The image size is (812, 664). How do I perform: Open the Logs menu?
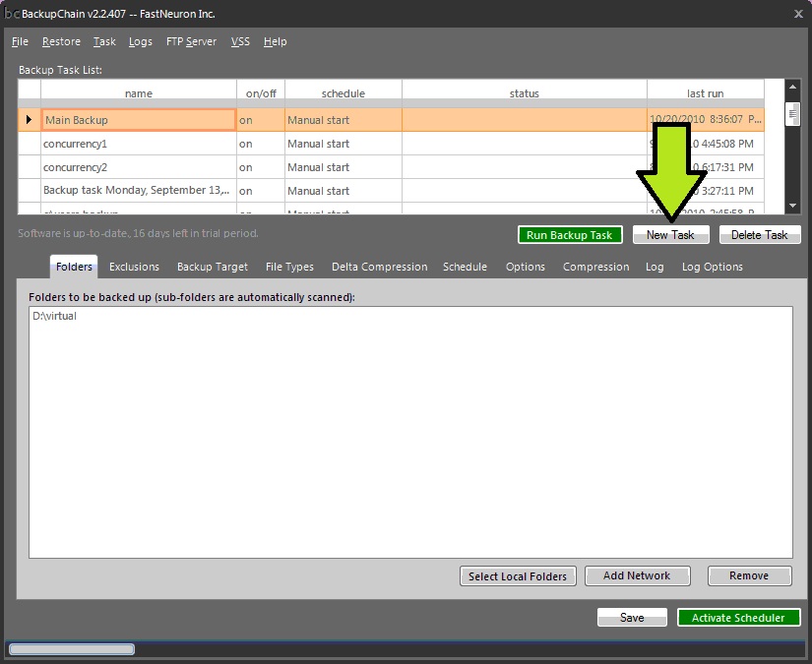coord(141,41)
